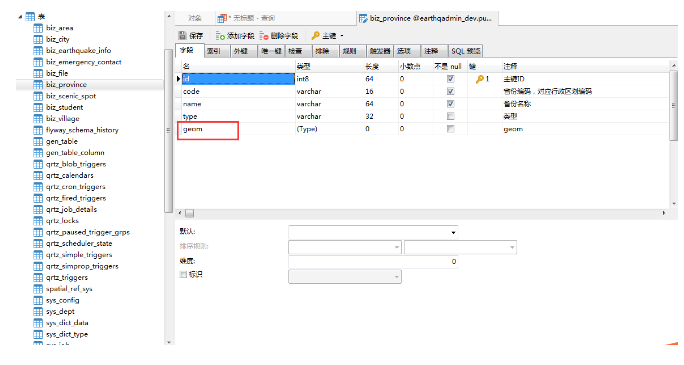Click the table tree scroll-up arrow

point(169,17)
